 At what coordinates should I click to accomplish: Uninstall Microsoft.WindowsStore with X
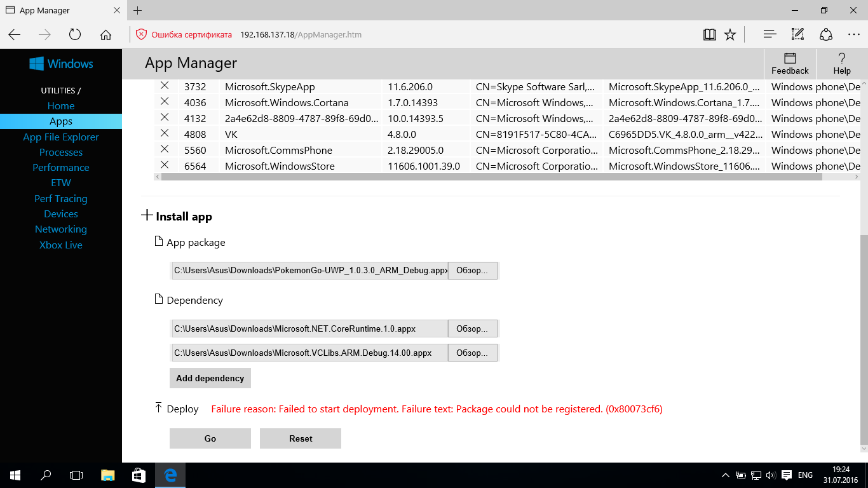[165, 165]
